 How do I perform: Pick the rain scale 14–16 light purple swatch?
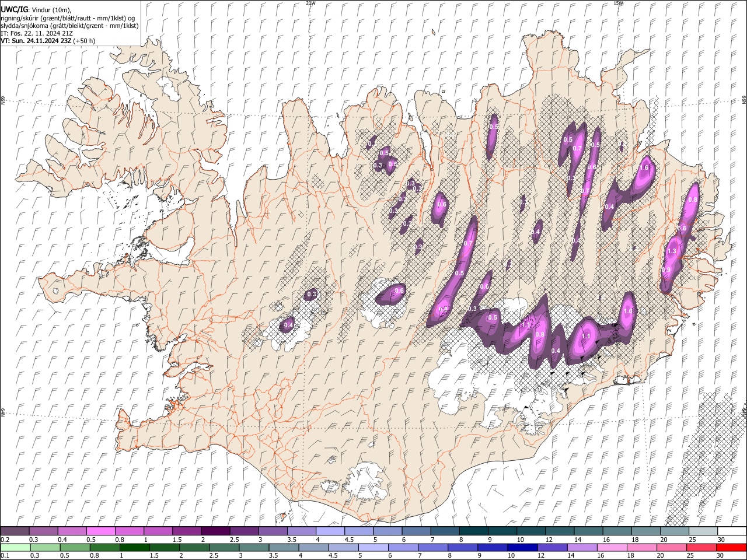coord(583,548)
